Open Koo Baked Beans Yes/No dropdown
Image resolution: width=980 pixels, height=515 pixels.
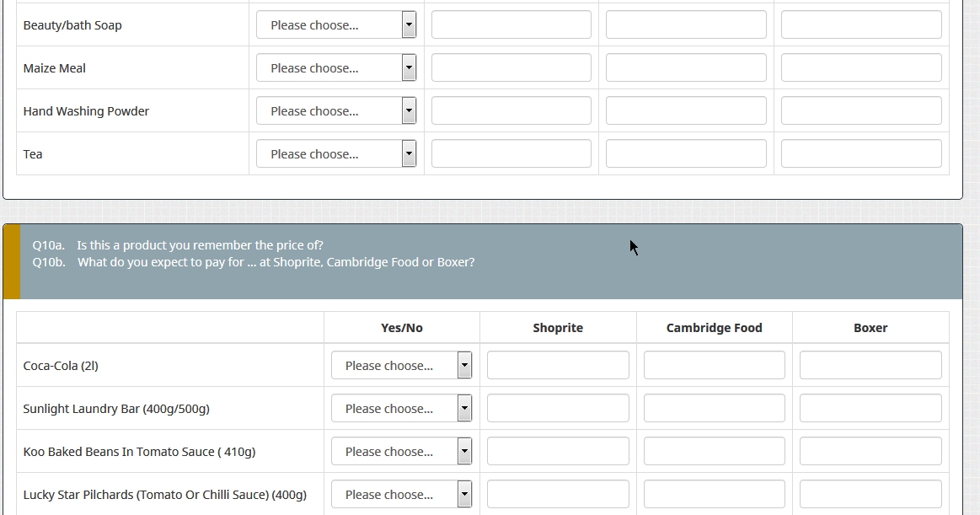point(401,452)
